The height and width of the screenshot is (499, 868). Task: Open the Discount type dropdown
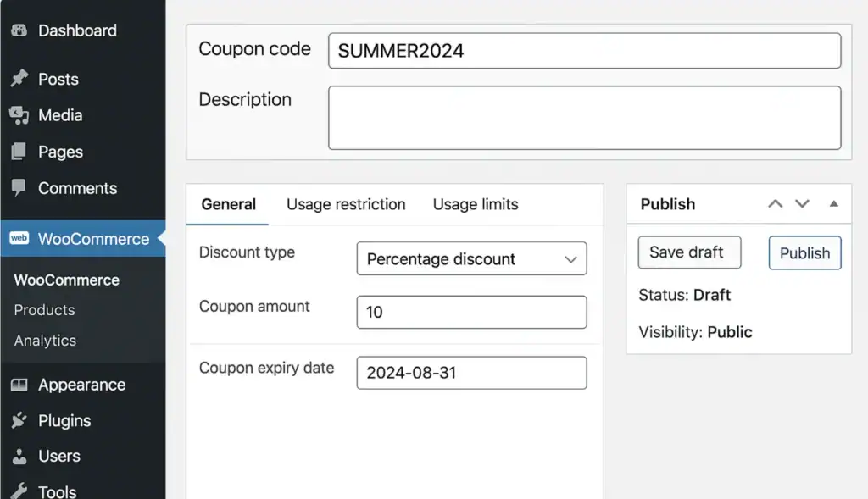[x=471, y=258]
